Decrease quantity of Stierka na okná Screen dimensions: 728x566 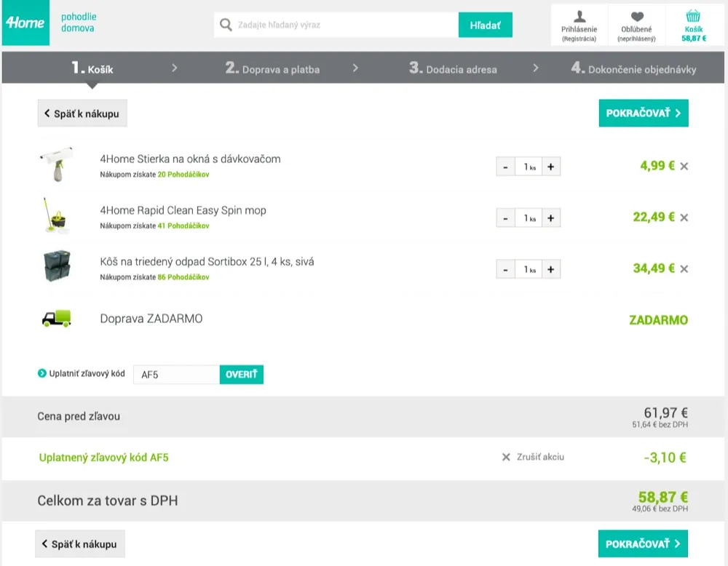(506, 167)
